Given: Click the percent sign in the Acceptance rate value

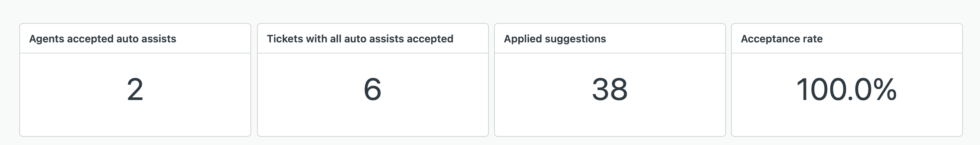Looking at the screenshot, I should (x=885, y=90).
